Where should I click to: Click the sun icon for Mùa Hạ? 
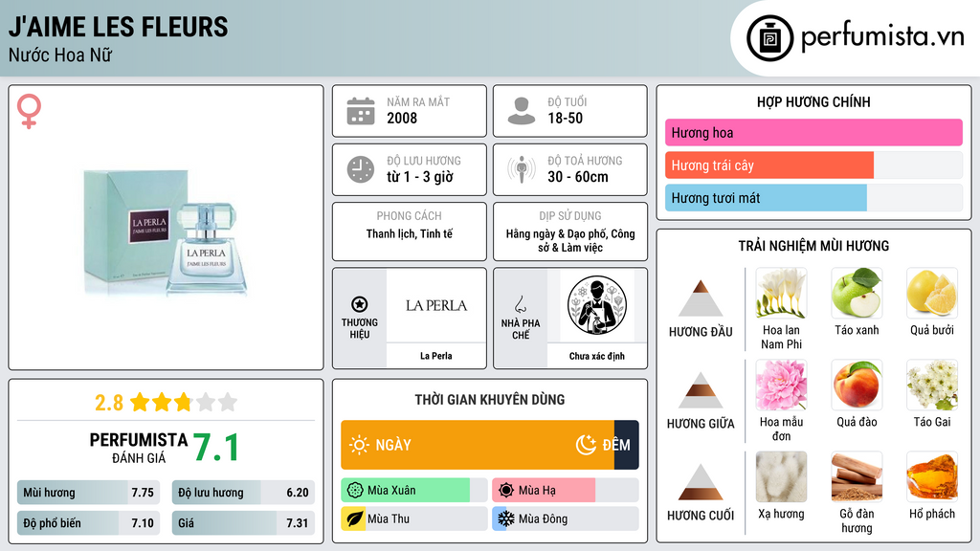click(x=506, y=491)
